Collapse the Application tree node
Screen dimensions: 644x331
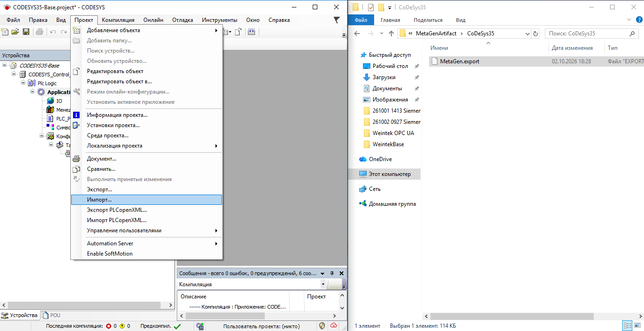(x=33, y=92)
